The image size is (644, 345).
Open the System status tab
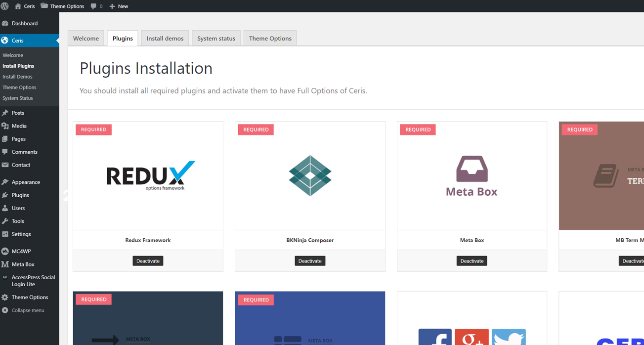tap(216, 38)
